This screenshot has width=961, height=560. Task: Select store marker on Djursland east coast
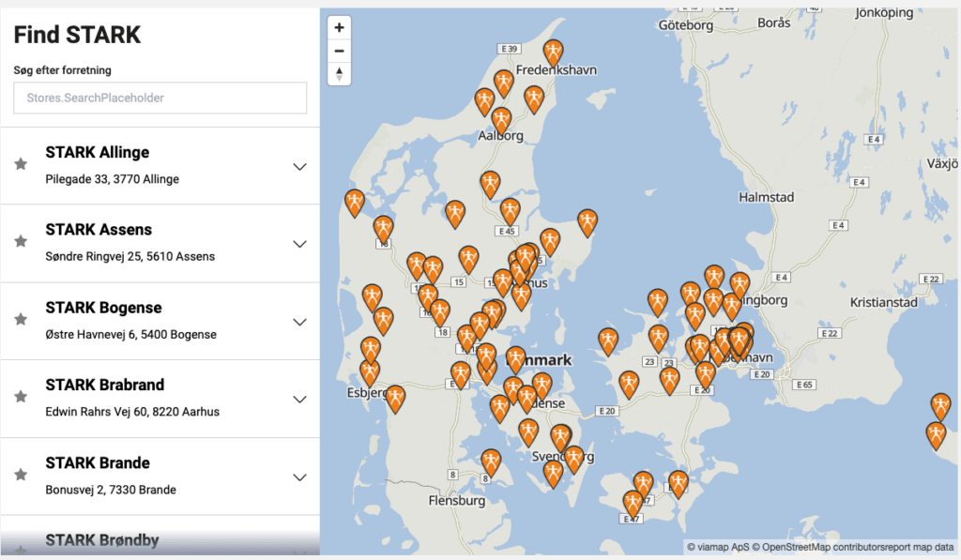coord(587,222)
